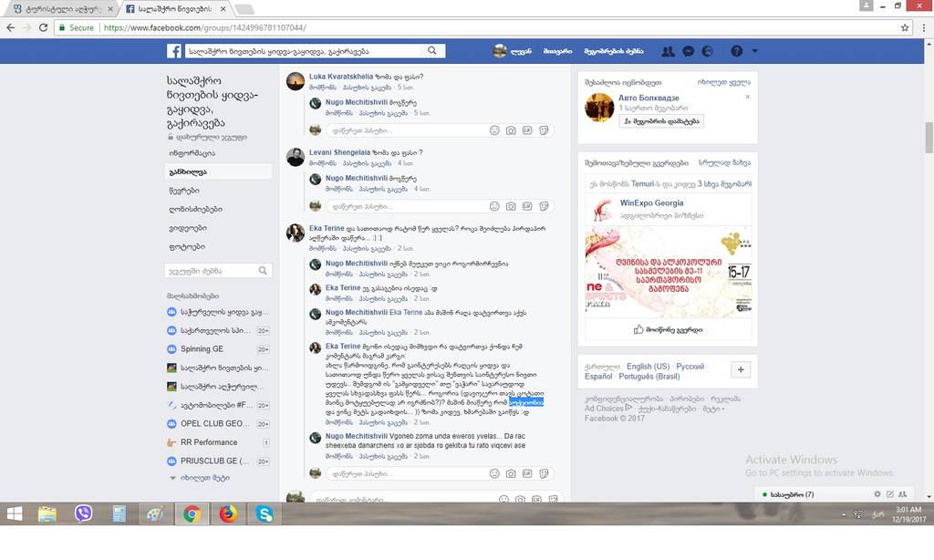Open Levani Shengelaia's profile name link
934x560 pixels.
[339, 152]
